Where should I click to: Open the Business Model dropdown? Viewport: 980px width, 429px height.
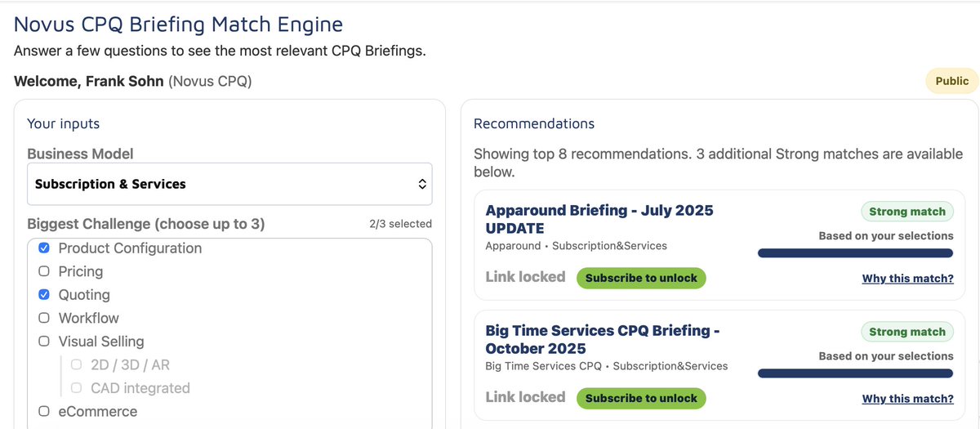pyautogui.click(x=229, y=184)
